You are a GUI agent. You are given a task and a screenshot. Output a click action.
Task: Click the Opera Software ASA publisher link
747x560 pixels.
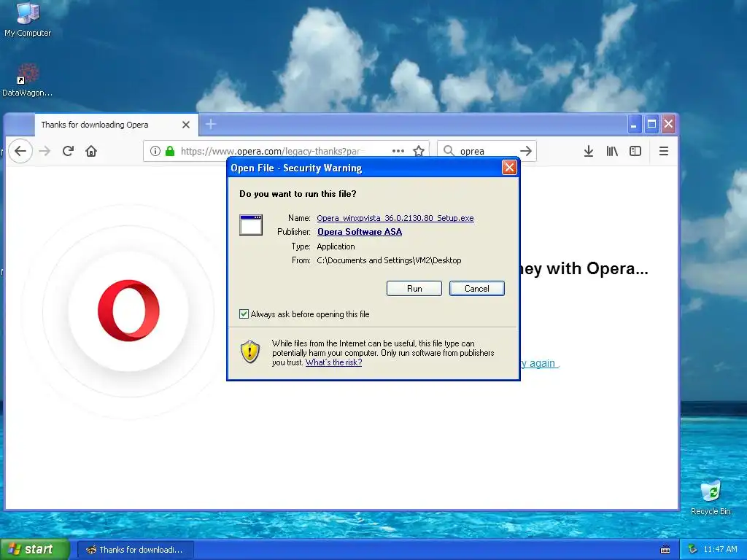click(x=359, y=232)
